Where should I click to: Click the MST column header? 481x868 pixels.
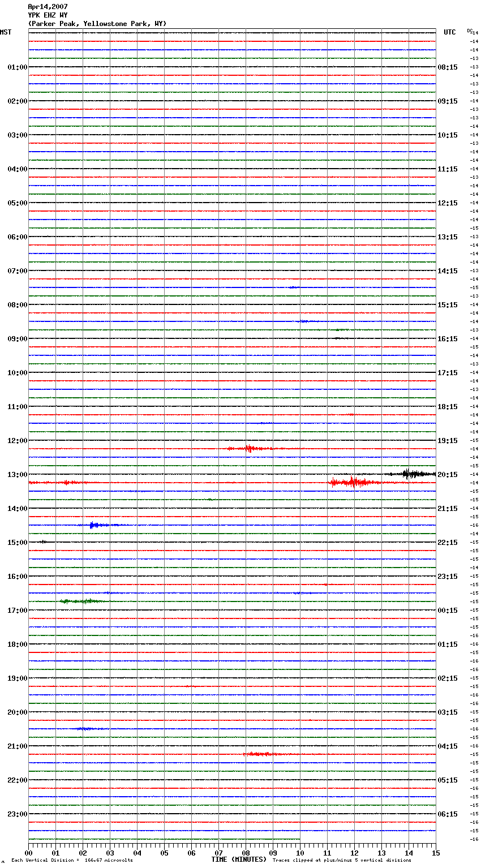6,32
